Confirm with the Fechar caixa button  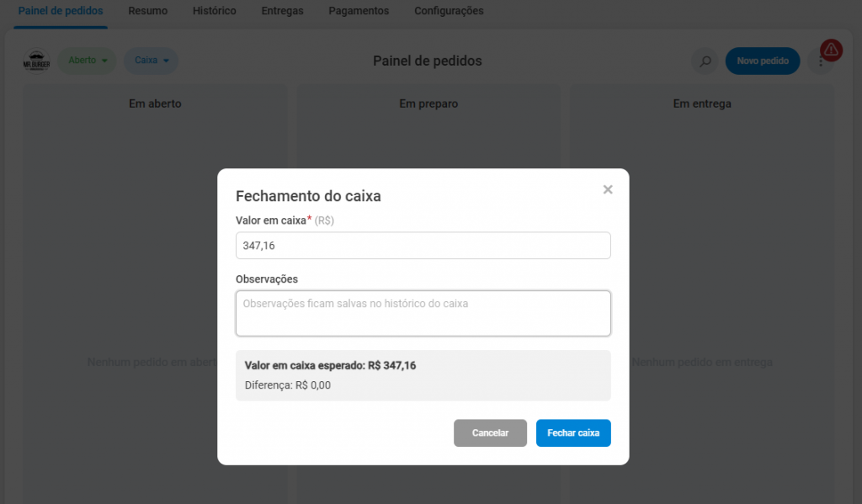(x=573, y=432)
